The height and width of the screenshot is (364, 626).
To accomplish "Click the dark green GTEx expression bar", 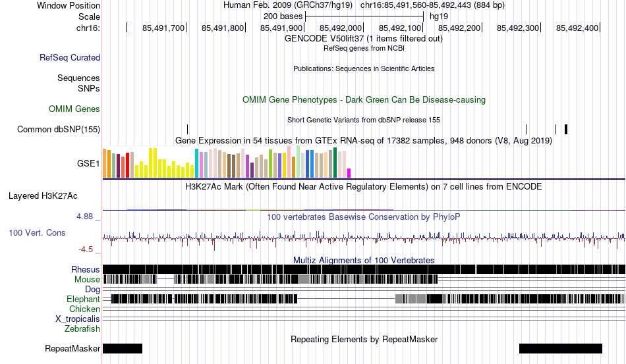I will pos(335,163).
